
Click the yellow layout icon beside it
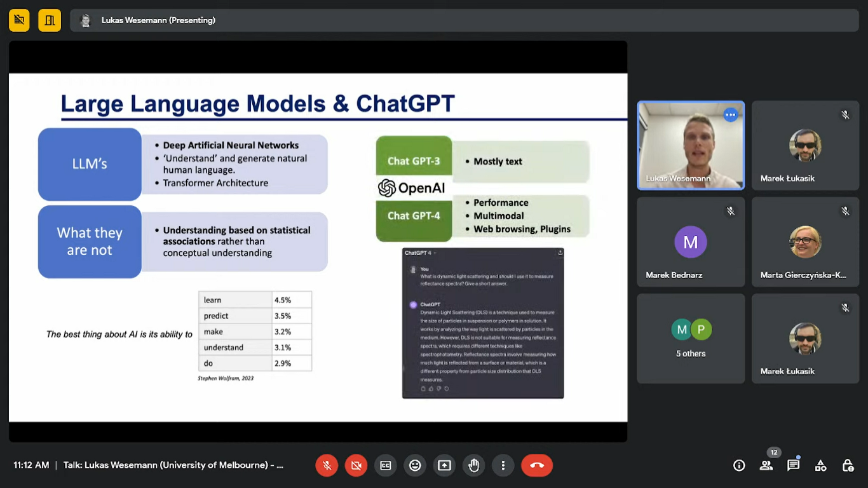click(50, 20)
